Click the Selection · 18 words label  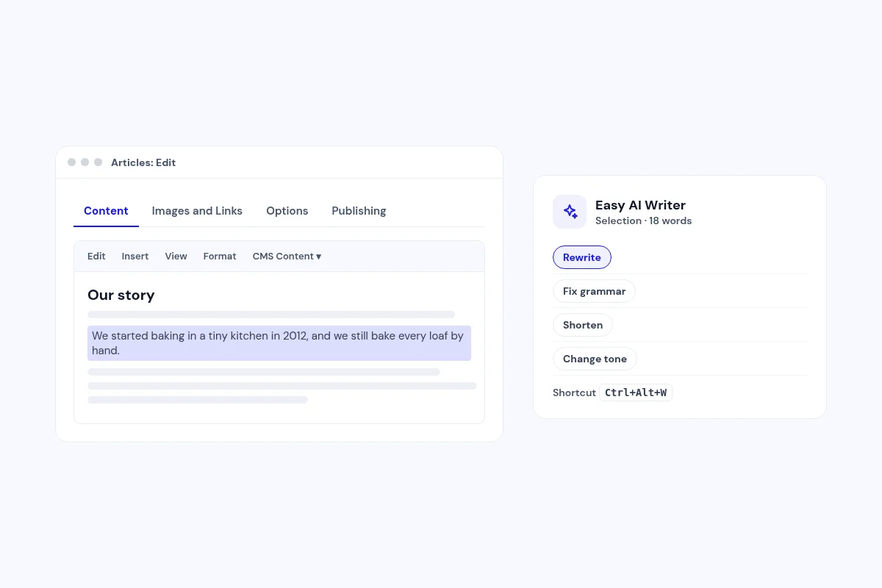tap(643, 221)
